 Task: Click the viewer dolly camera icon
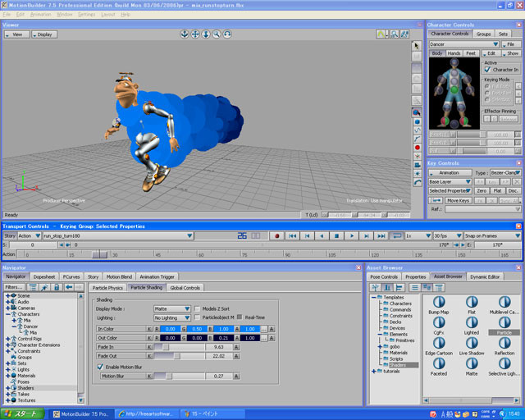[x=206, y=34]
